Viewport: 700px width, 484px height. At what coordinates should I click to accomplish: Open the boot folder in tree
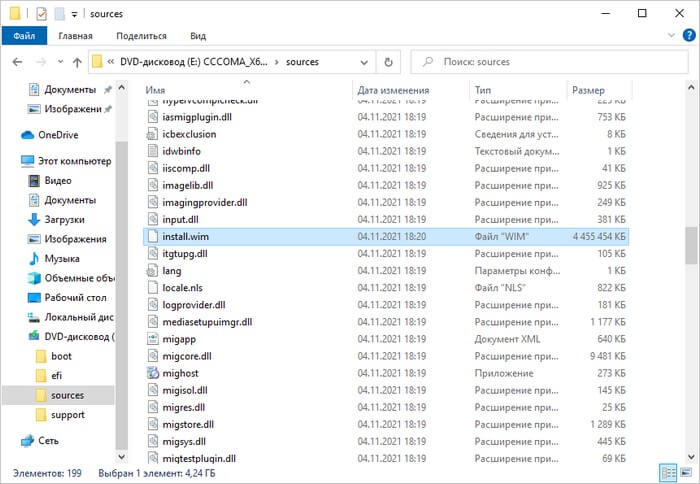tap(62, 356)
